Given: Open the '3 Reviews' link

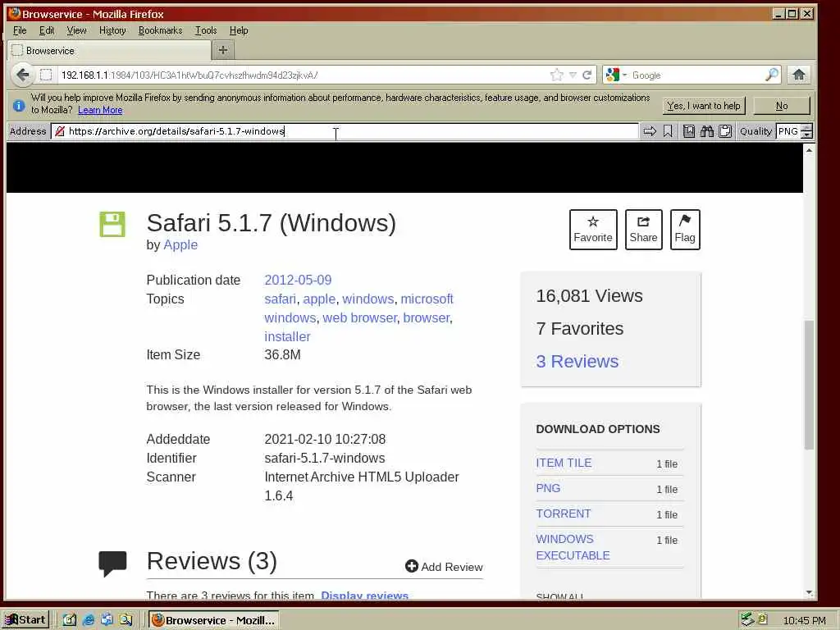Looking at the screenshot, I should [x=577, y=362].
